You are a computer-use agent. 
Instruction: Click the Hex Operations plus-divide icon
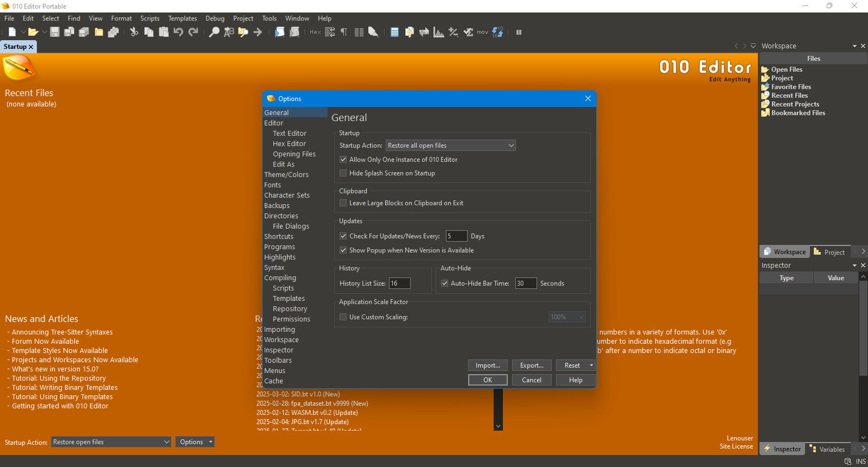tap(454, 32)
